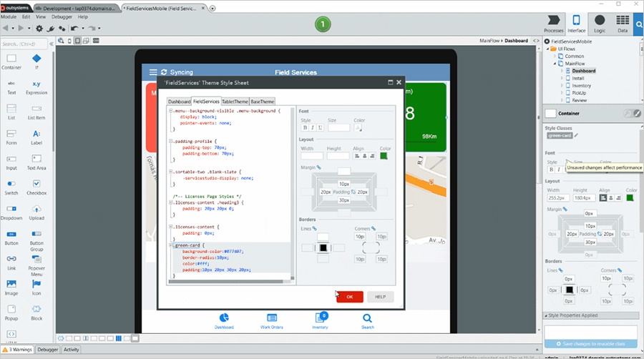The image size is (644, 359).
Task: Click the 1-Click Publish green button
Action: pos(323,24)
